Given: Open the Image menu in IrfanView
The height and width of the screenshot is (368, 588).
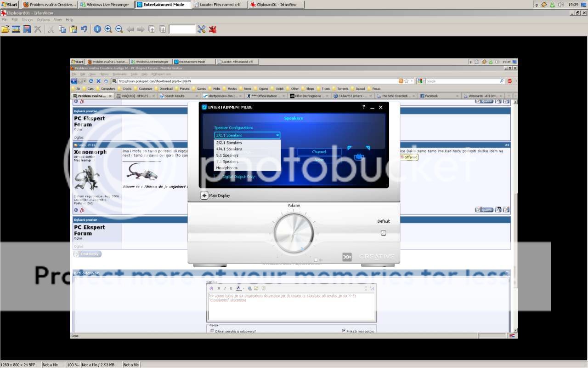Looking at the screenshot, I should point(28,20).
